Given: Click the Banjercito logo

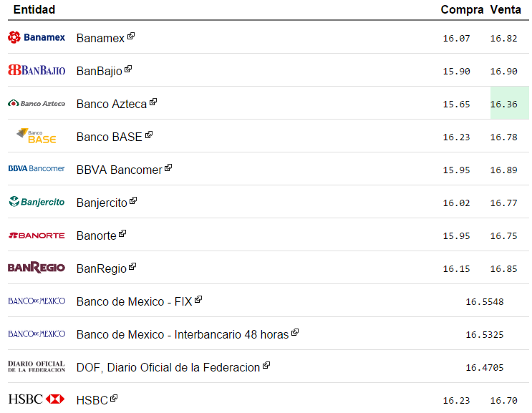Looking at the screenshot, I should pyautogui.click(x=36, y=202).
